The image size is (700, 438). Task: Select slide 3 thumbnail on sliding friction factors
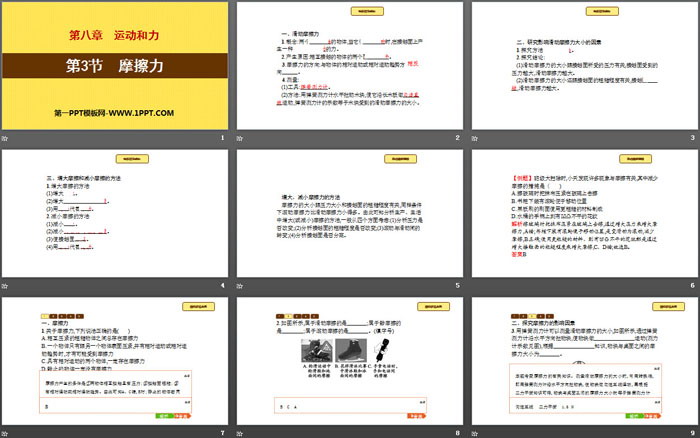tap(583, 65)
